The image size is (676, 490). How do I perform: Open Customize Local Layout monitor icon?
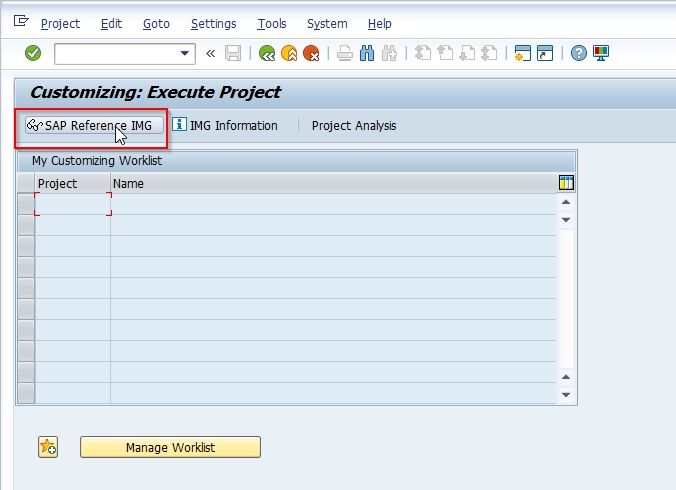tap(601, 53)
